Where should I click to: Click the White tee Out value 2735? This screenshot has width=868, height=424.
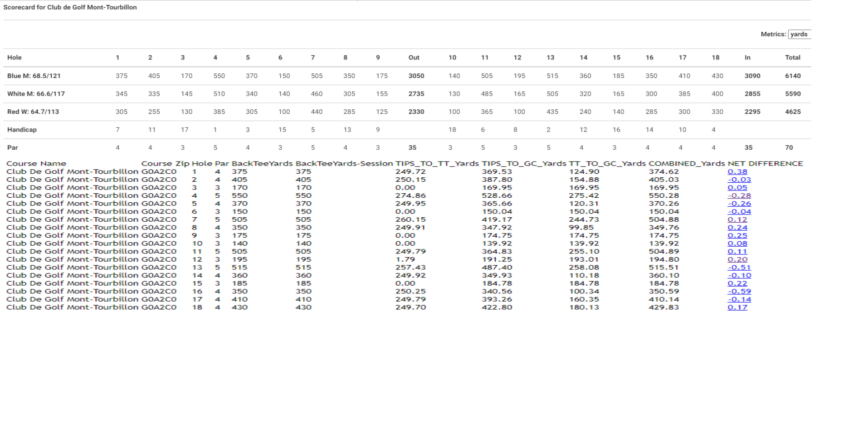(x=416, y=94)
